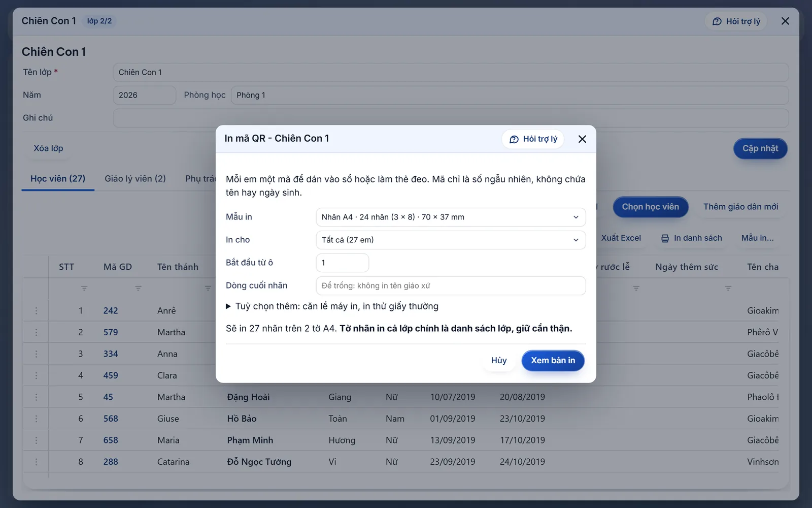Open the In cho student selection dropdown
This screenshot has height=508, width=812.
tap(451, 240)
